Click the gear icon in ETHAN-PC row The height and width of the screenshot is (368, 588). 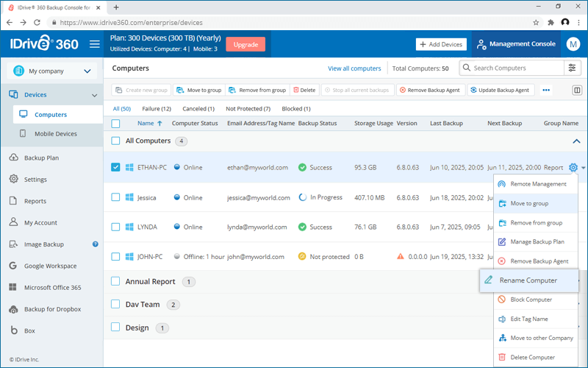pyautogui.click(x=573, y=168)
